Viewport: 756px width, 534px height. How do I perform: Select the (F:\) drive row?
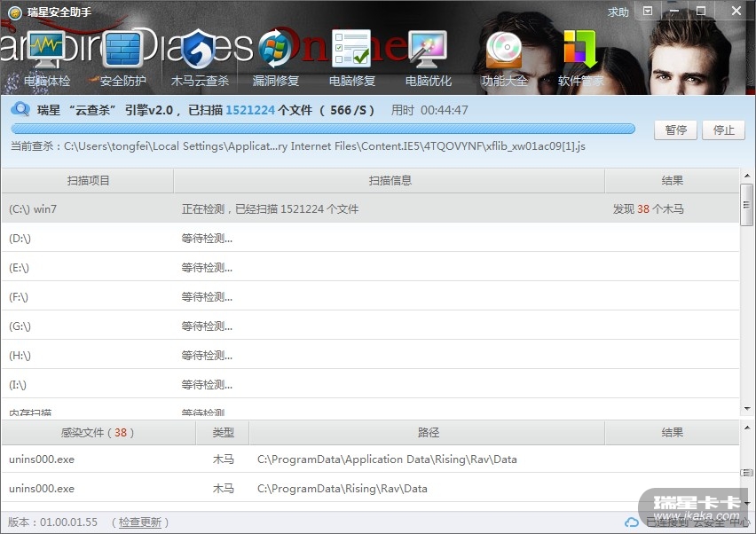click(370, 297)
